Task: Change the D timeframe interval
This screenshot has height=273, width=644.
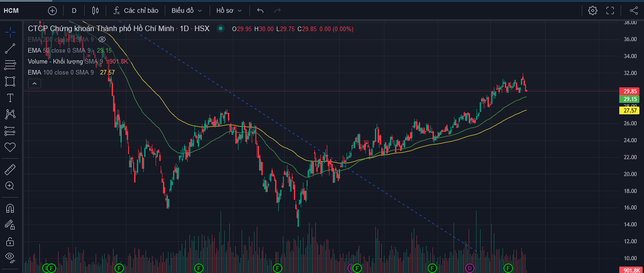Action: click(74, 11)
